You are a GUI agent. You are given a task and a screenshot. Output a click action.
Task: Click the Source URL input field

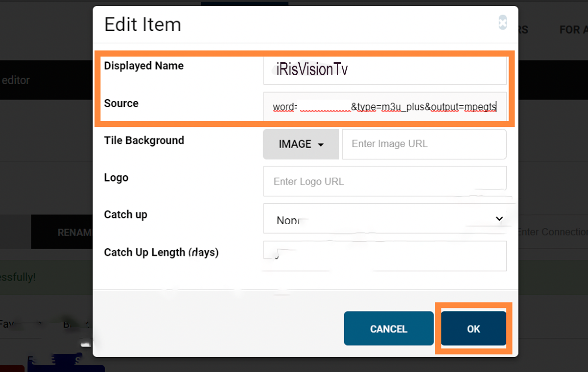pyautogui.click(x=385, y=107)
